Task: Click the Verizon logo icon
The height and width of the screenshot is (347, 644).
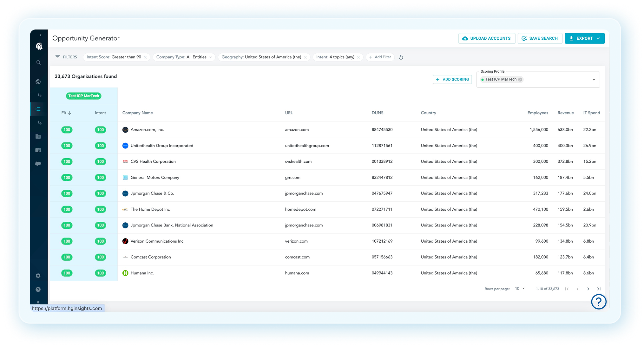Action: pos(125,241)
